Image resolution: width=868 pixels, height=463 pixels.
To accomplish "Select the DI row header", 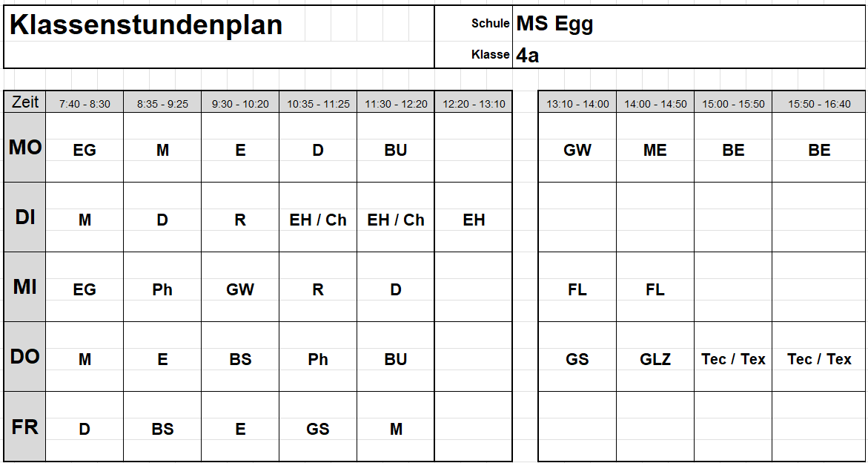I will 25,217.
